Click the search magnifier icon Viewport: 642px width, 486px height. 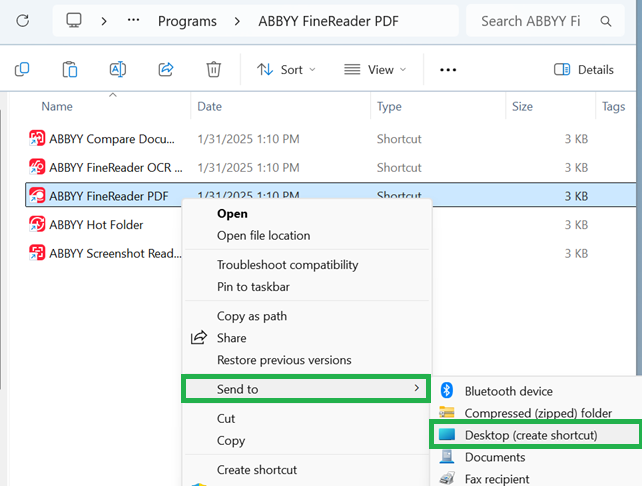coord(606,21)
